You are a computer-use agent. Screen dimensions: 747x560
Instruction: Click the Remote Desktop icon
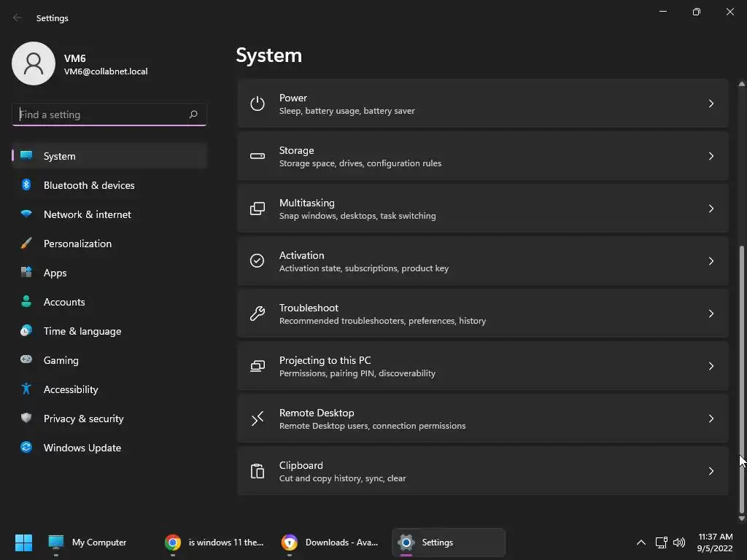[x=258, y=419]
